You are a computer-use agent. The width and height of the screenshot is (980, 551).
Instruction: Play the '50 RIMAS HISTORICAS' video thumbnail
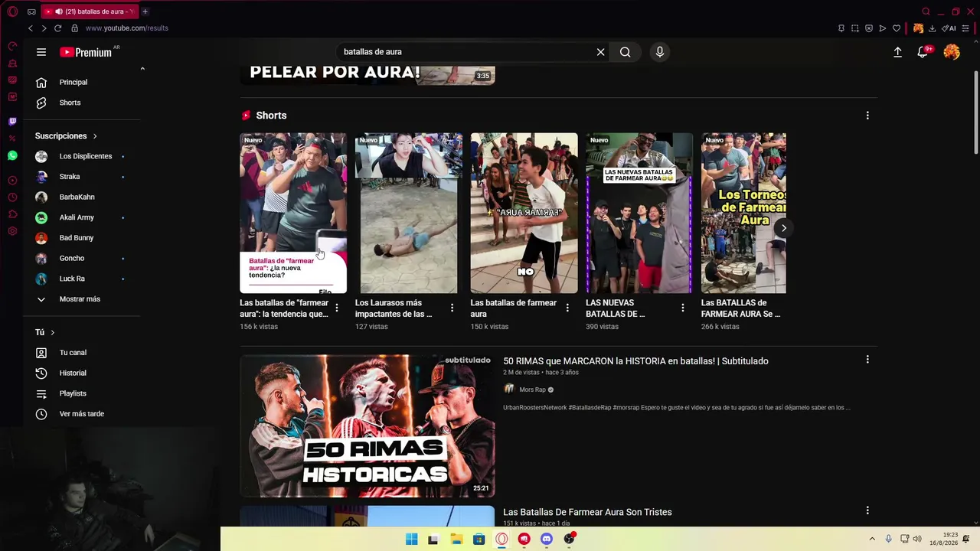click(367, 425)
